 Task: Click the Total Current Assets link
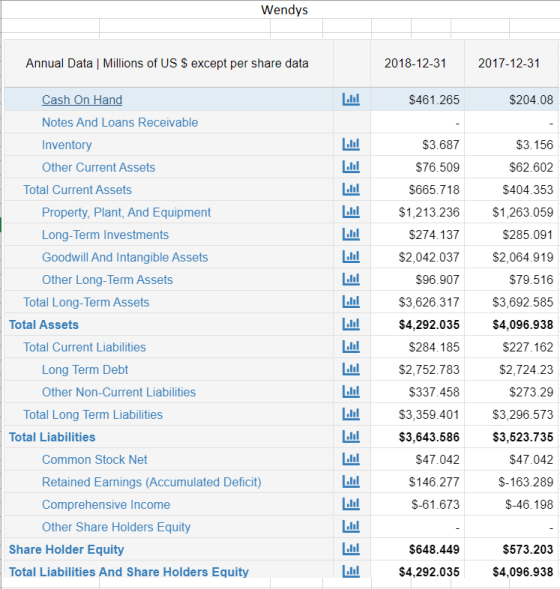pos(77,190)
